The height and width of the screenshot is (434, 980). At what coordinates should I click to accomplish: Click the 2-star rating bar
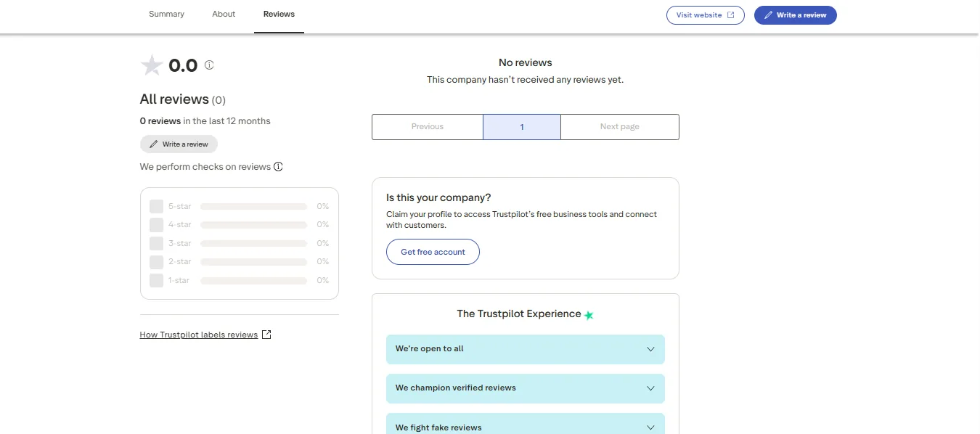pos(254,262)
